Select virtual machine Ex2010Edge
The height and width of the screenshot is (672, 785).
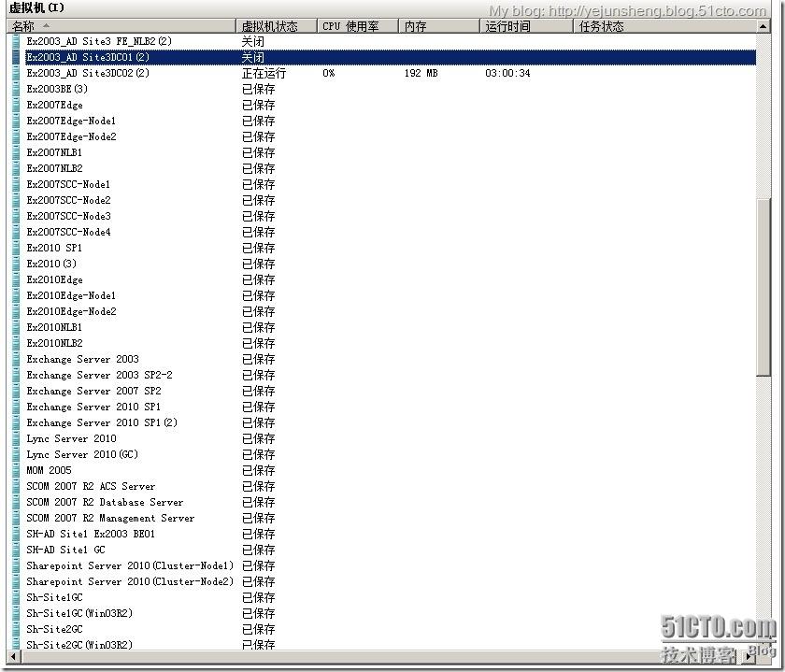pyautogui.click(x=54, y=279)
